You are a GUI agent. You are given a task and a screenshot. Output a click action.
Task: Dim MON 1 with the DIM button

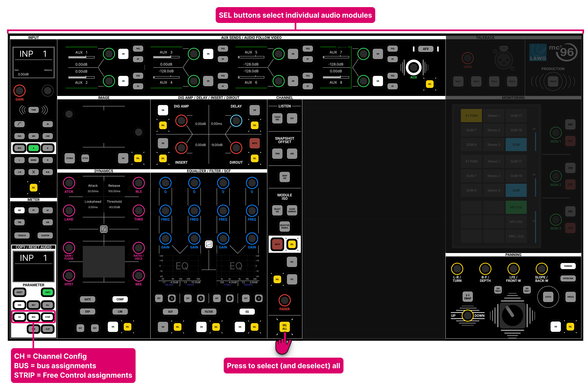(x=570, y=124)
